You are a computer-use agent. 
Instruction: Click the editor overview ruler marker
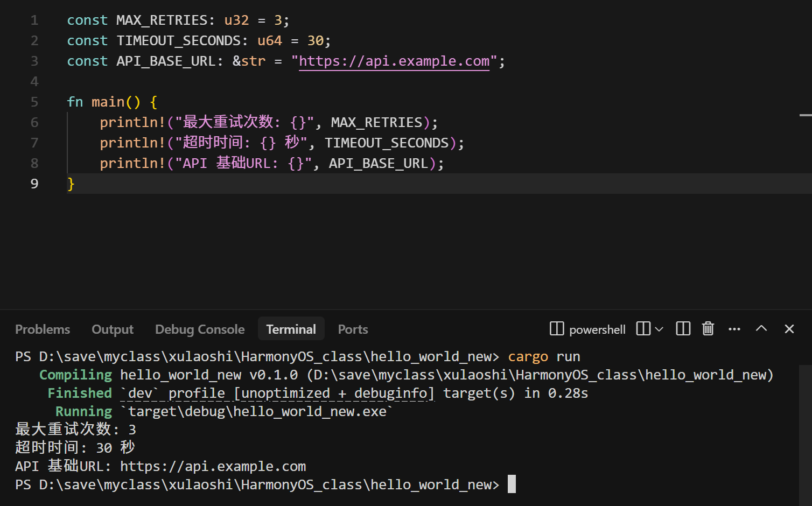[x=806, y=115]
